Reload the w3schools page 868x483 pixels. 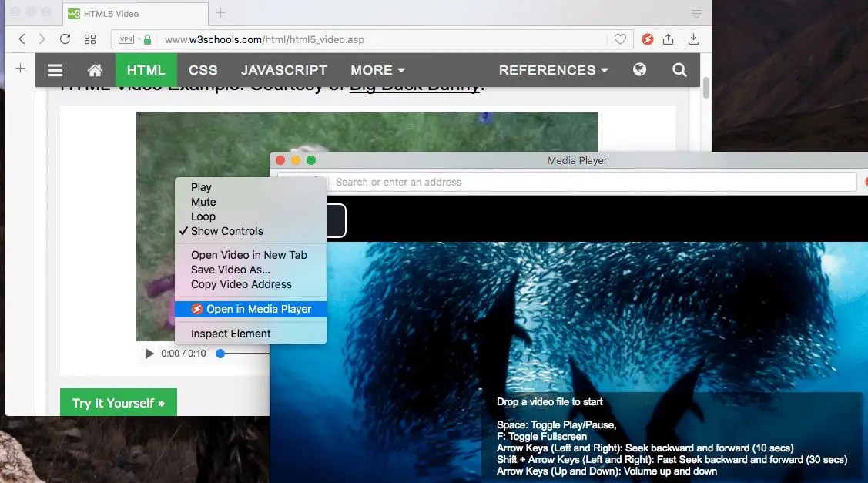coord(65,39)
